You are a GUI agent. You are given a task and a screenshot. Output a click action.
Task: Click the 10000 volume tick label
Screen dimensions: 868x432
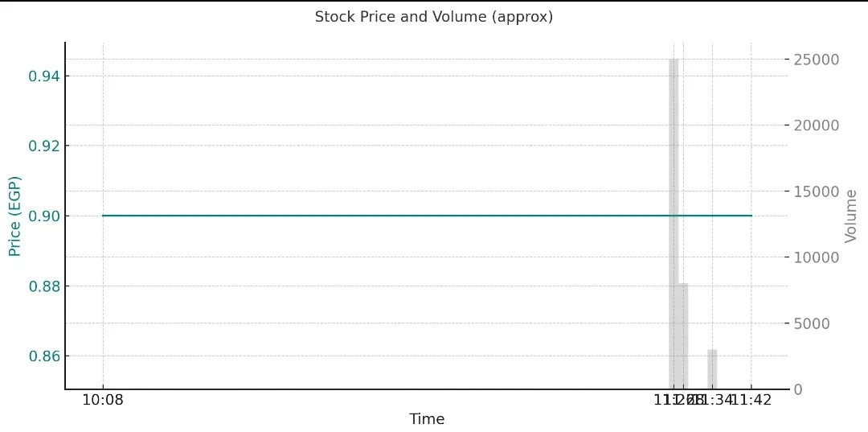point(817,257)
